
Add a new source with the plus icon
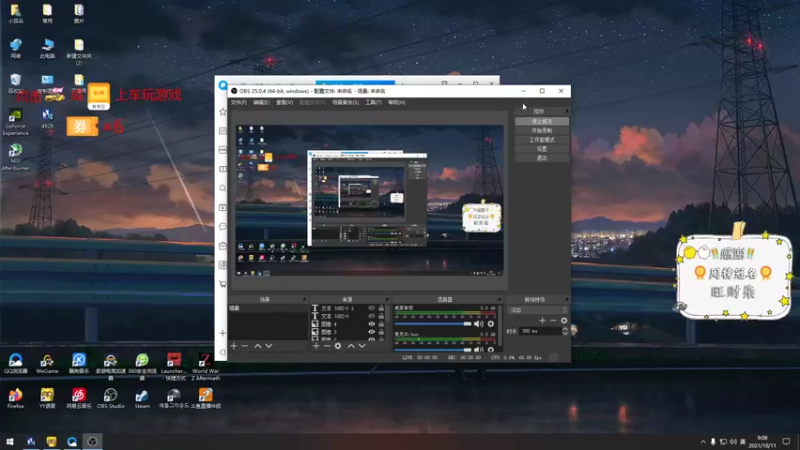coord(316,346)
